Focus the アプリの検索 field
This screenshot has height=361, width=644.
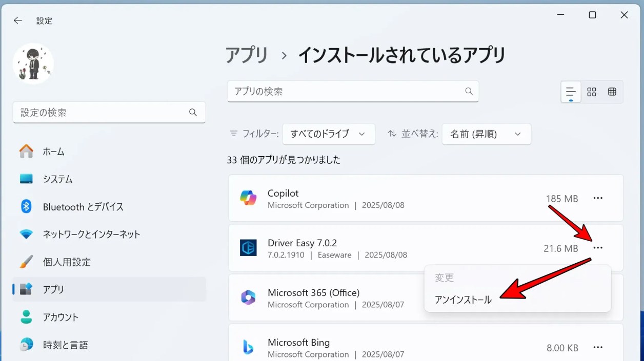(x=353, y=91)
